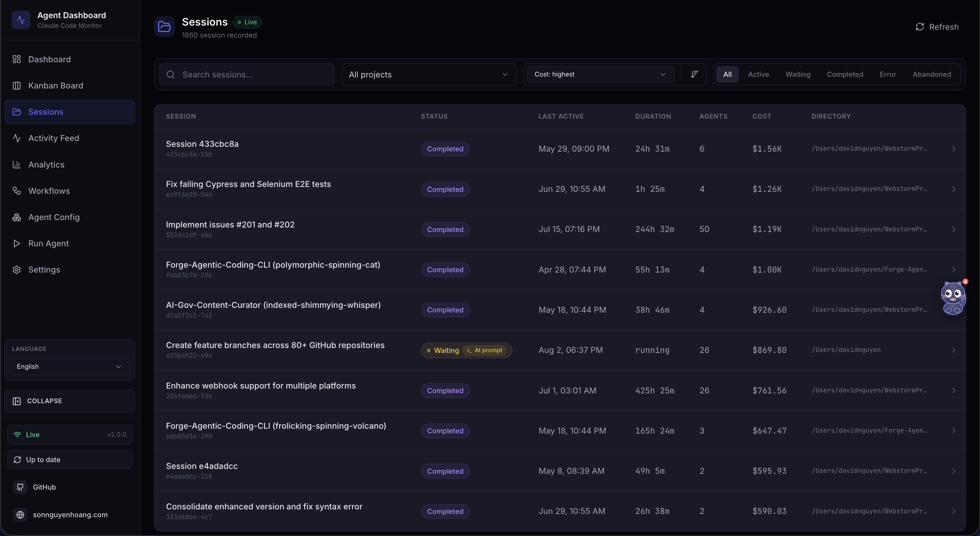The image size is (980, 536).
Task: Filter sessions by Completed
Action: (x=845, y=74)
